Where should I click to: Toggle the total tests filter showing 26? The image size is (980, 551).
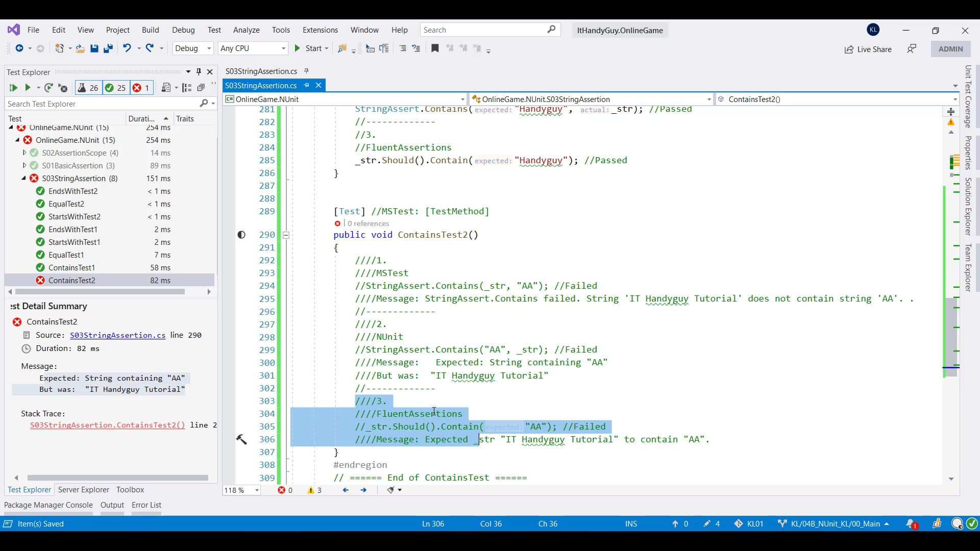[x=88, y=88]
